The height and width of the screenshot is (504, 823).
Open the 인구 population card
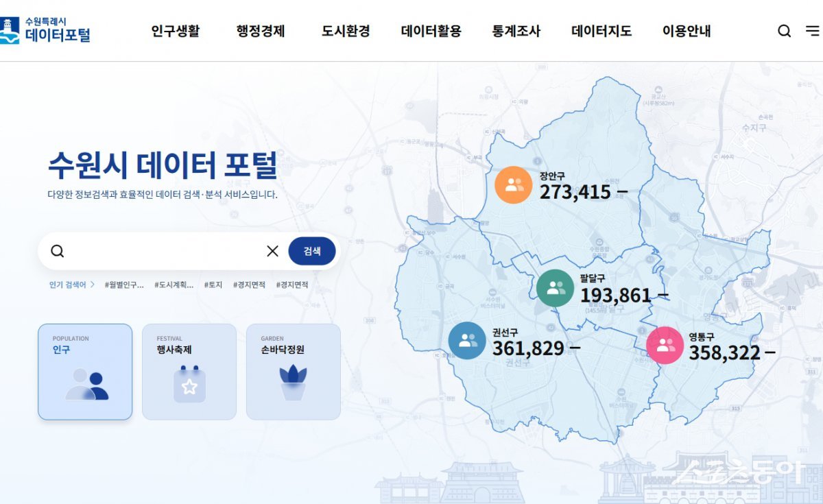tap(85, 372)
